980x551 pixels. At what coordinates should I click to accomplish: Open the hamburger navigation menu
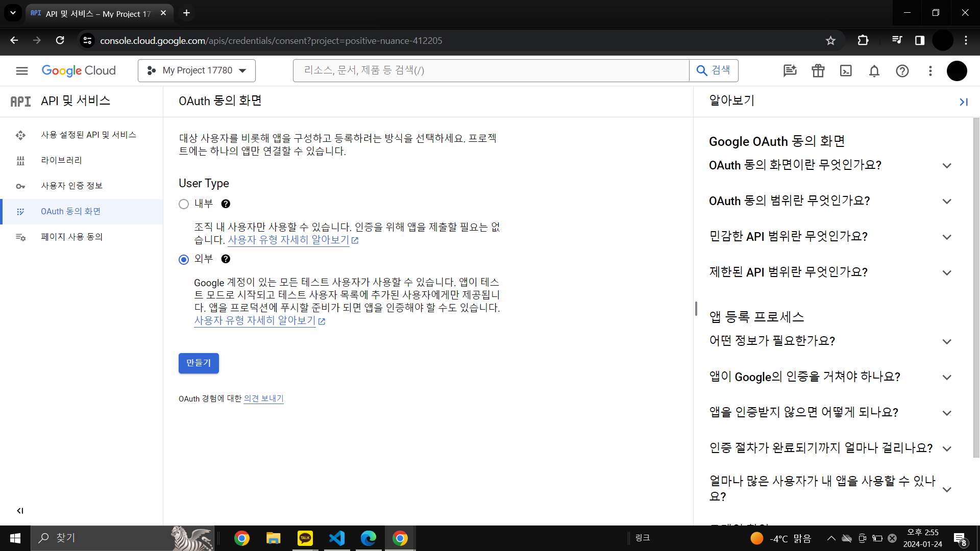pyautogui.click(x=21, y=71)
